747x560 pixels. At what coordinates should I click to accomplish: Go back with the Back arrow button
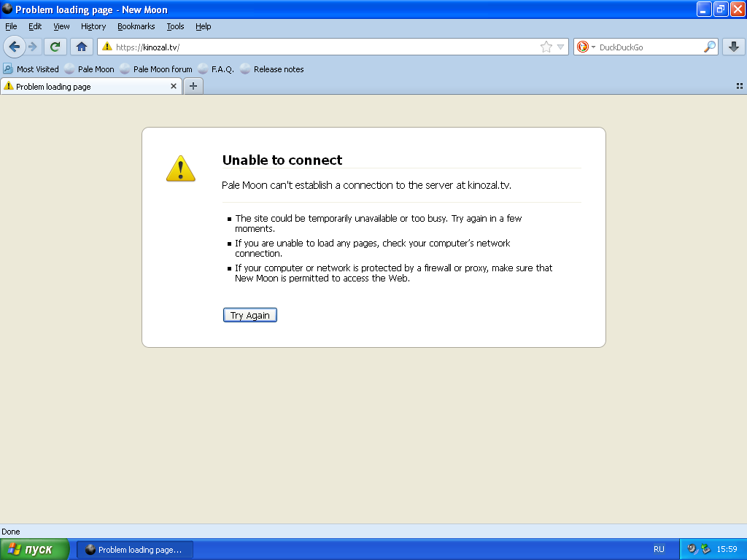[x=15, y=47]
